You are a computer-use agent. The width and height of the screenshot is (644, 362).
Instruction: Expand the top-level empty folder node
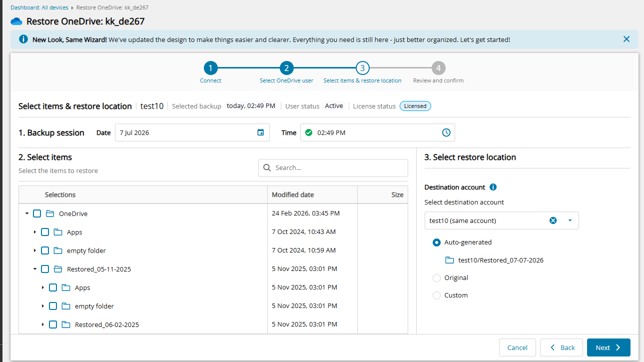35,250
